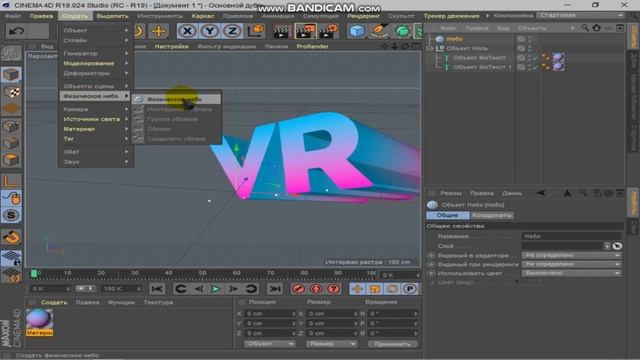The image size is (640, 360).
Task: Open Видимый в редакторе dropdown
Action: click(x=572, y=255)
